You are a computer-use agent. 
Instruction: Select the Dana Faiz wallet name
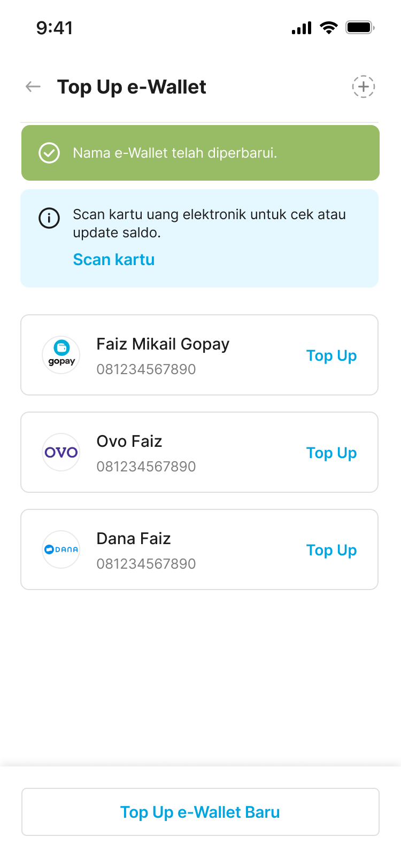[x=134, y=539]
